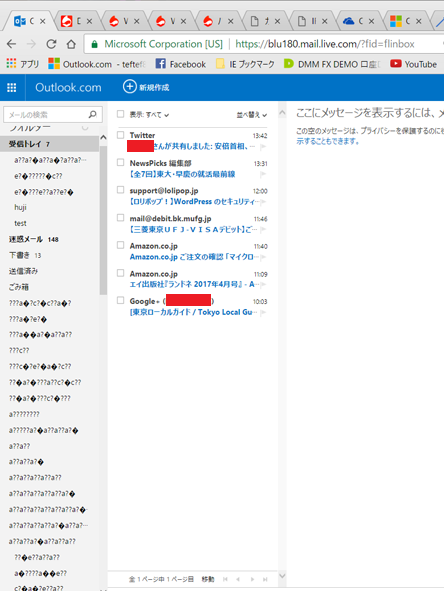444x591 pixels.
Task: Go to first page in pager
Action: point(225,579)
